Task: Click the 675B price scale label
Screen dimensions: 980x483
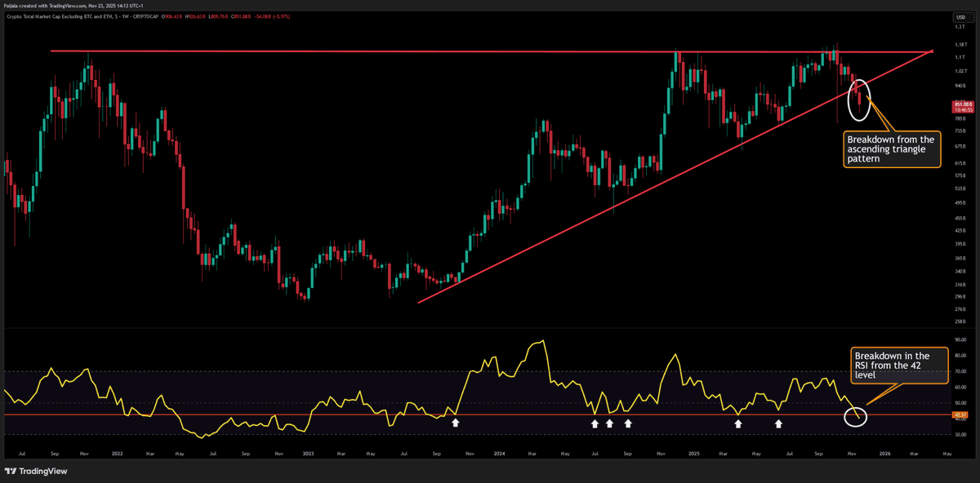Action: [960, 146]
